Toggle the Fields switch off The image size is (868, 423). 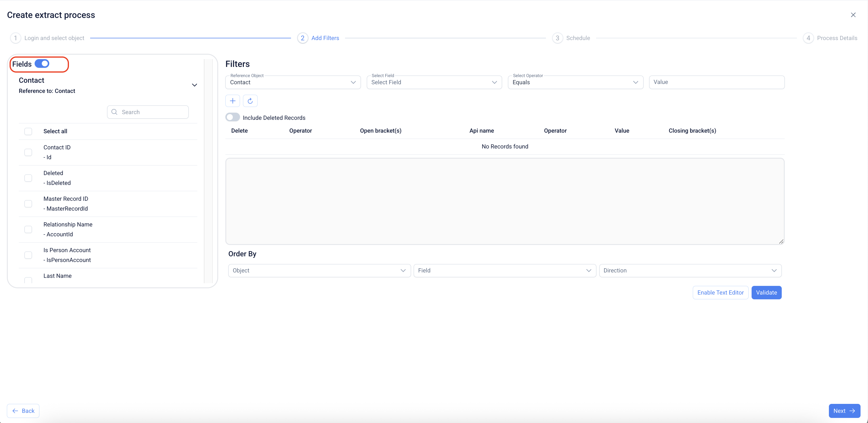coord(42,64)
